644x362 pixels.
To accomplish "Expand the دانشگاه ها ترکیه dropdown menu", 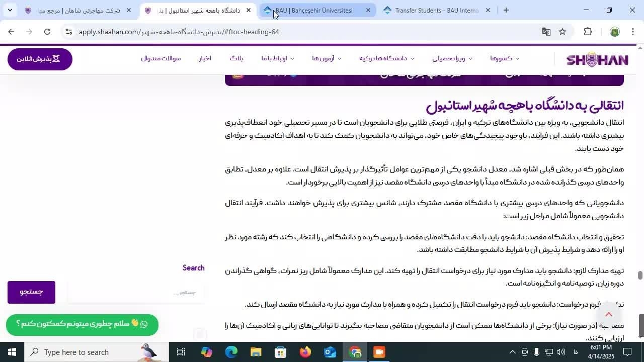I will click(386, 58).
